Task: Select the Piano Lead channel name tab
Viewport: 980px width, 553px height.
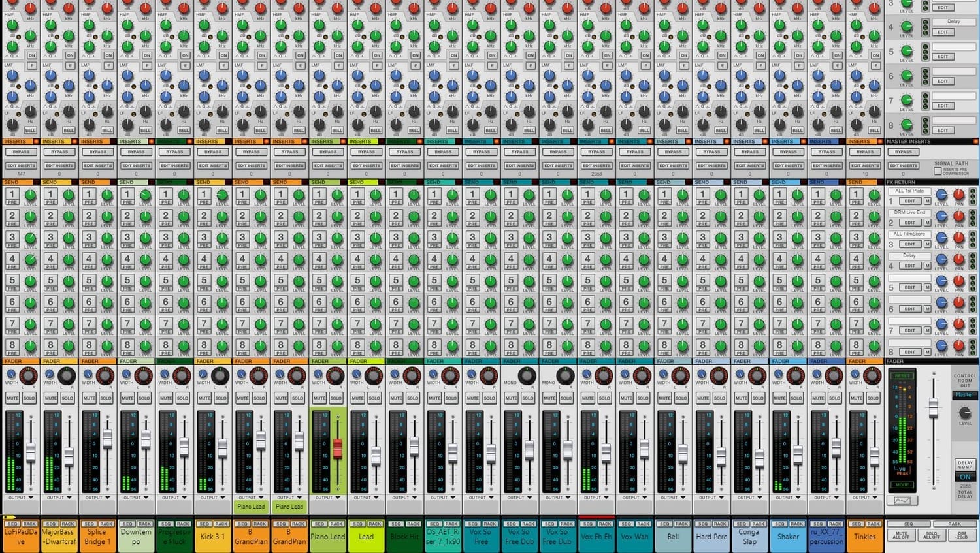Action: point(327,537)
